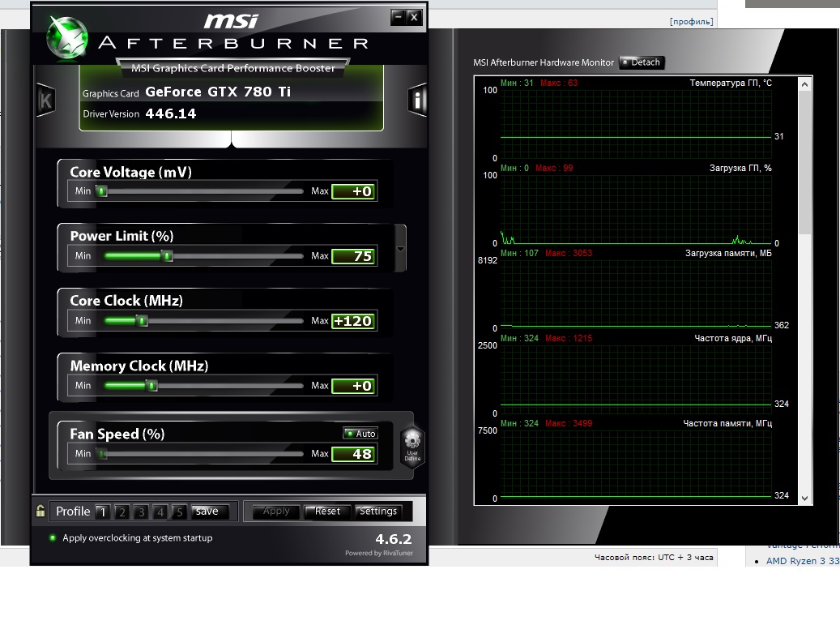Click the [профиль] link in the browser page

coord(692,21)
